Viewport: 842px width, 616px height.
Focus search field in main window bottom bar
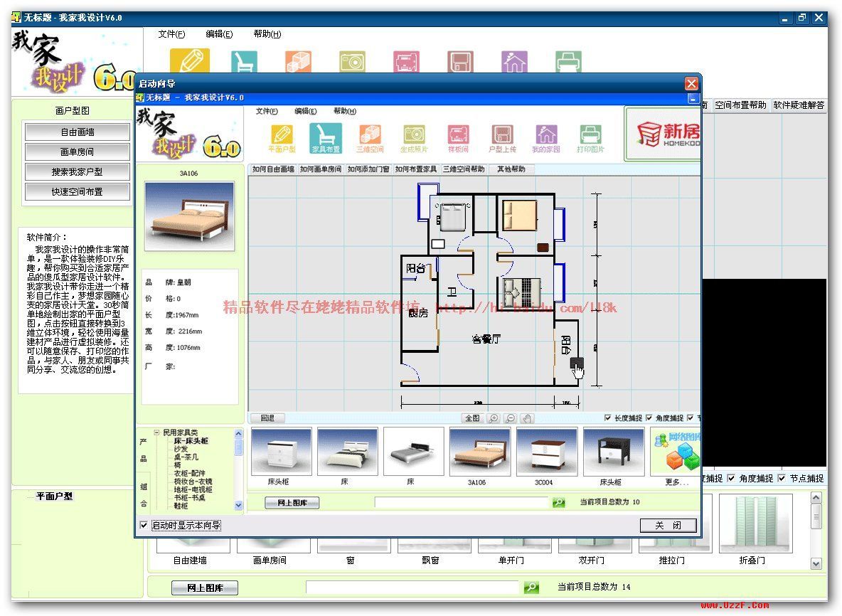point(412,587)
